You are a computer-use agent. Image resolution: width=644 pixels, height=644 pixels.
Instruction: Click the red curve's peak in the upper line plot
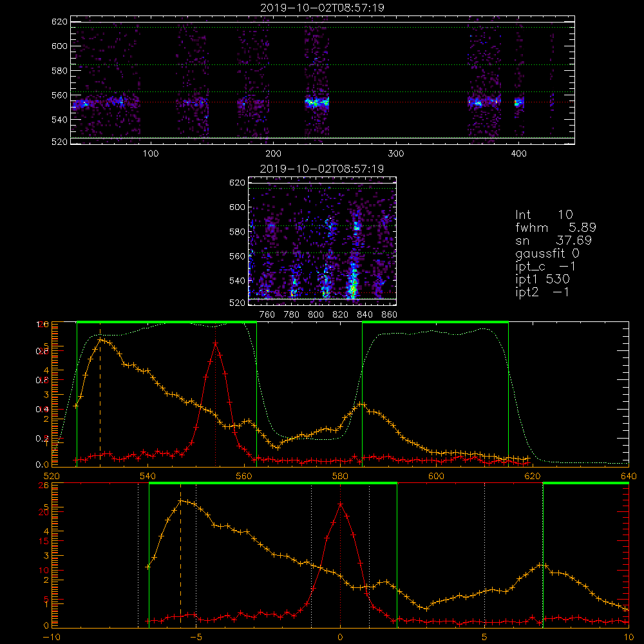coord(215,343)
